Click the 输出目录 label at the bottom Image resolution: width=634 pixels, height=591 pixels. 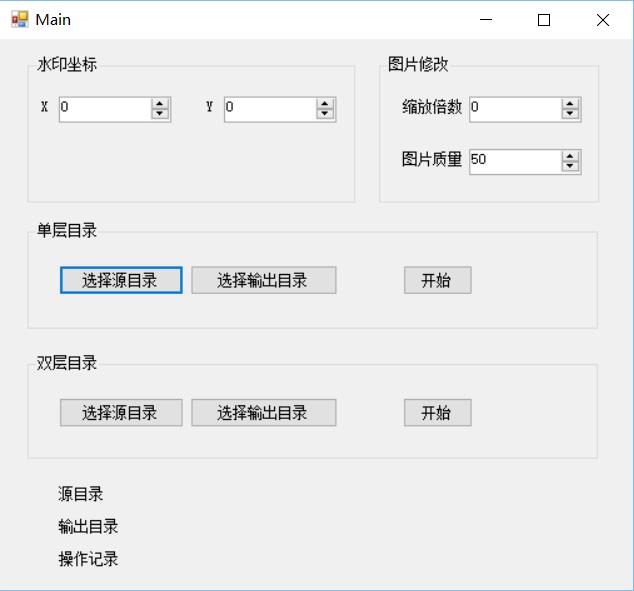point(88,526)
